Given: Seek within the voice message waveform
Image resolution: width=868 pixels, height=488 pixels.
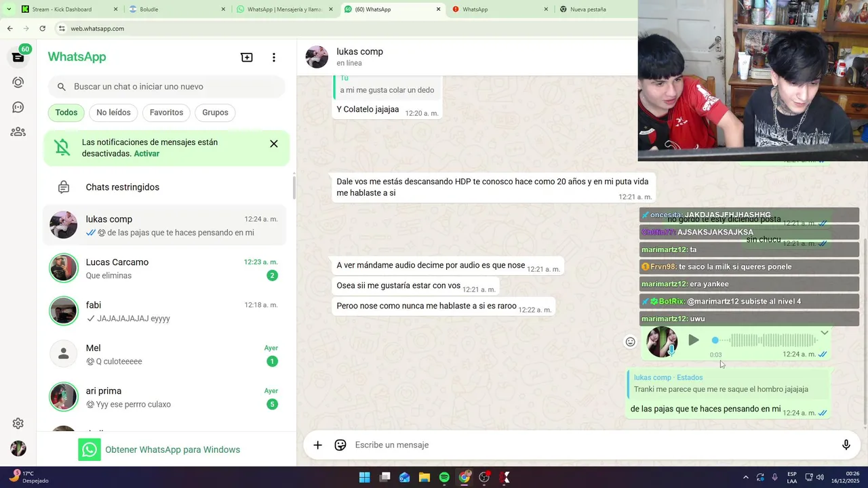Looking at the screenshot, I should pos(766,340).
